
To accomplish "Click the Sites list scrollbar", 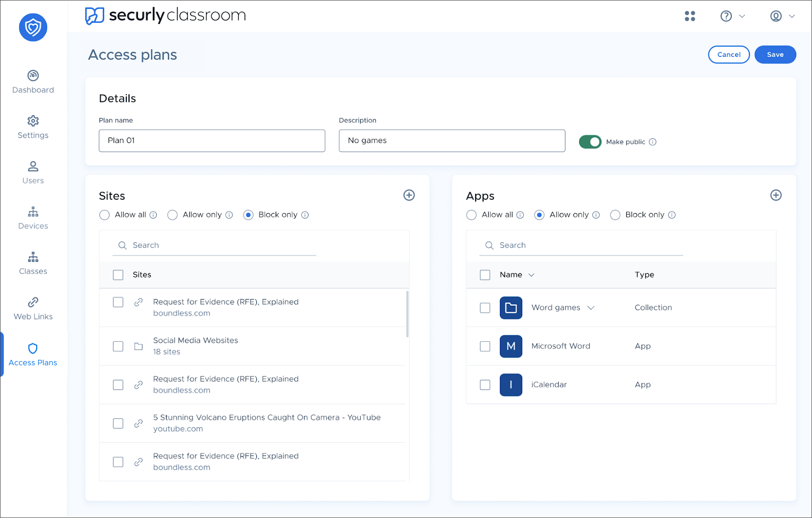I will pos(407,314).
